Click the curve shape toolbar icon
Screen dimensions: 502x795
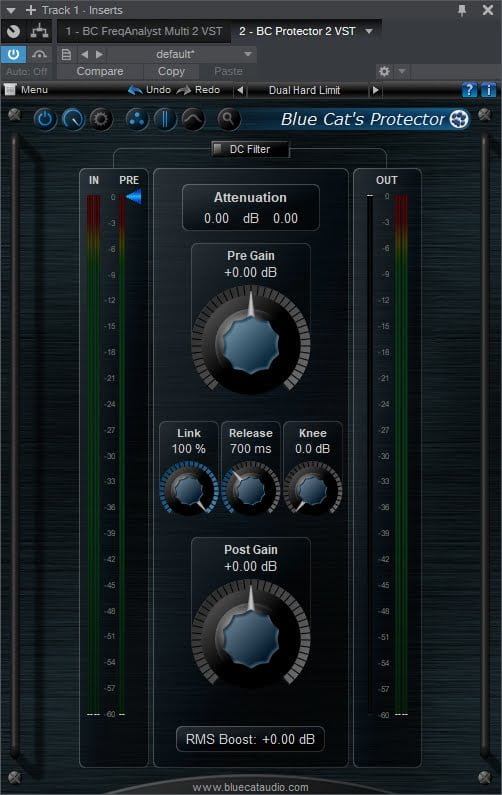[x=193, y=120]
